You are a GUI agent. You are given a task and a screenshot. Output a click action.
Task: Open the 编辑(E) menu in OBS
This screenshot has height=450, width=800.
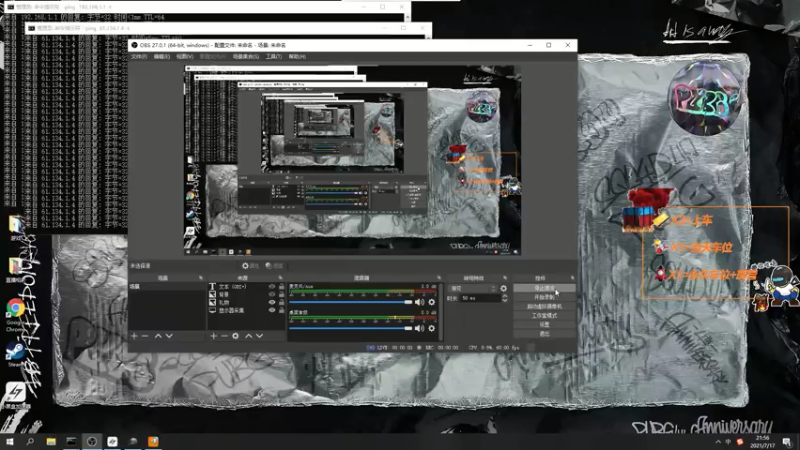162,57
